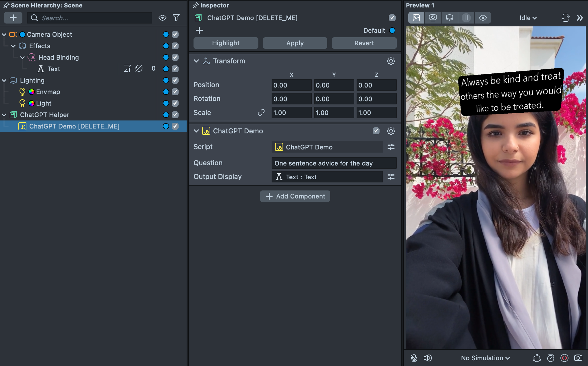Collapse the Transform section
This screenshot has width=588, height=366.
196,61
